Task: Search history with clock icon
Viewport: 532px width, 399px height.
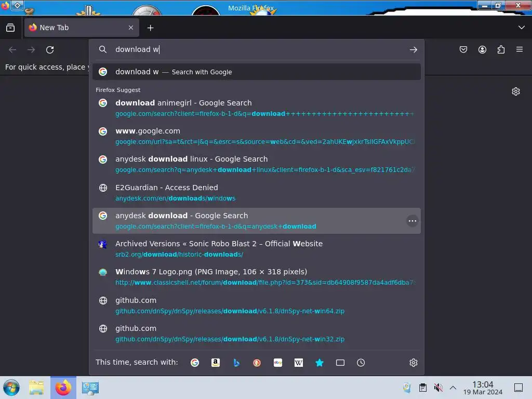Action: coord(361,363)
